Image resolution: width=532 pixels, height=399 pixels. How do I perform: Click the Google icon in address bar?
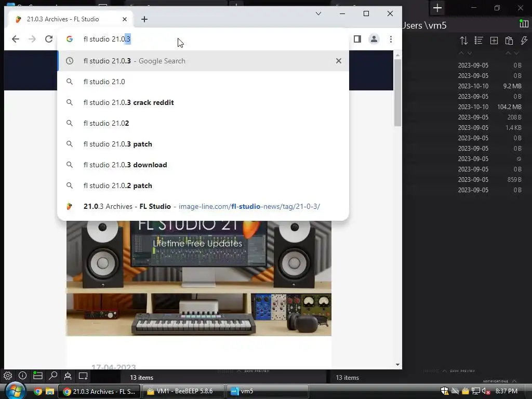click(x=70, y=39)
